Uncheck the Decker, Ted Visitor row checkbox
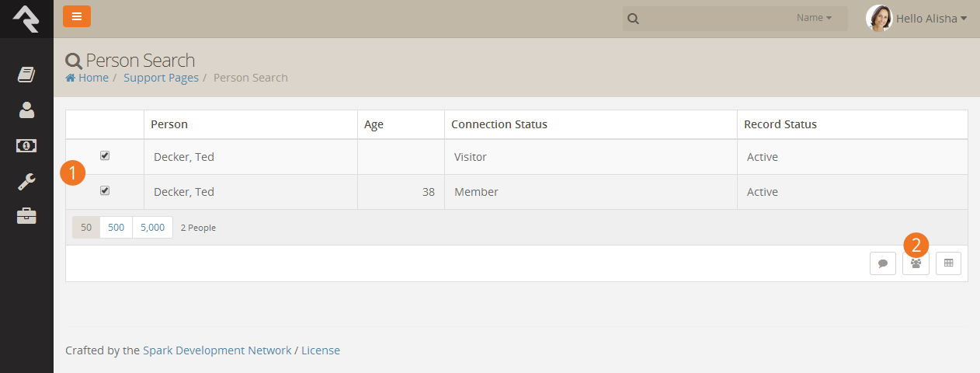Screen dimensions: 980x373 105,155
